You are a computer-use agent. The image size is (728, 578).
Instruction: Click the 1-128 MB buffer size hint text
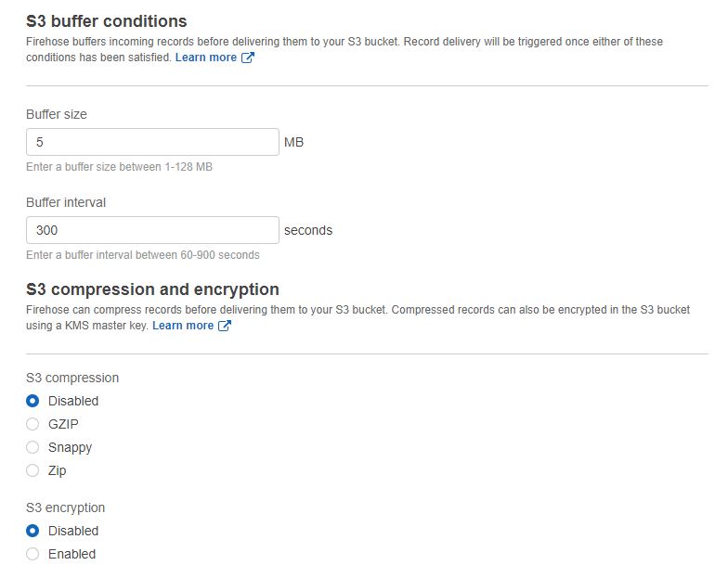(x=119, y=167)
